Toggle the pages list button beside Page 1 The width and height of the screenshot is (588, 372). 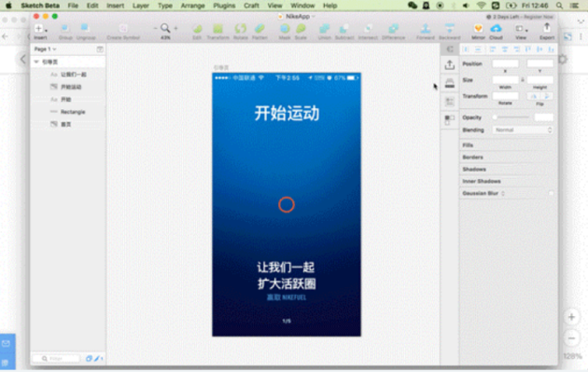(x=100, y=49)
